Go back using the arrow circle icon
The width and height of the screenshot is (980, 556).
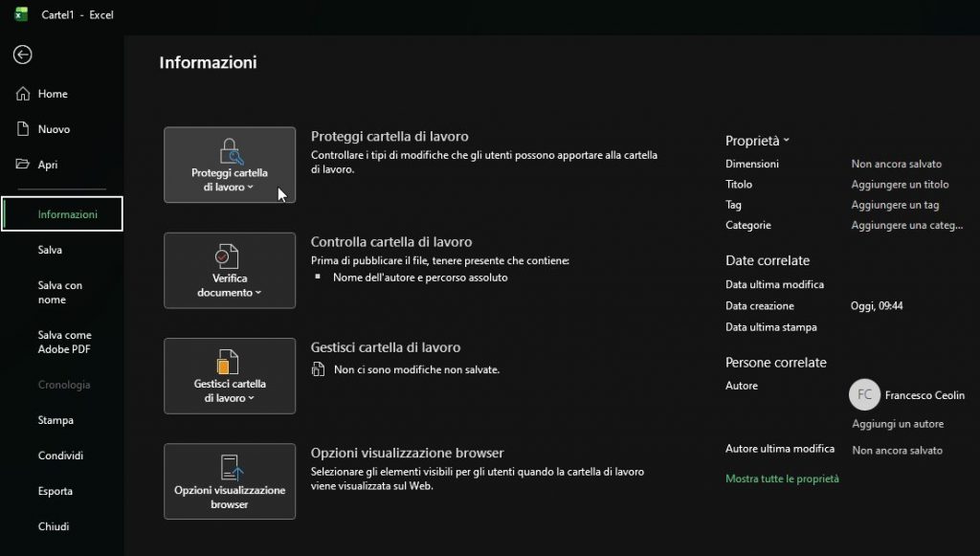pyautogui.click(x=23, y=55)
